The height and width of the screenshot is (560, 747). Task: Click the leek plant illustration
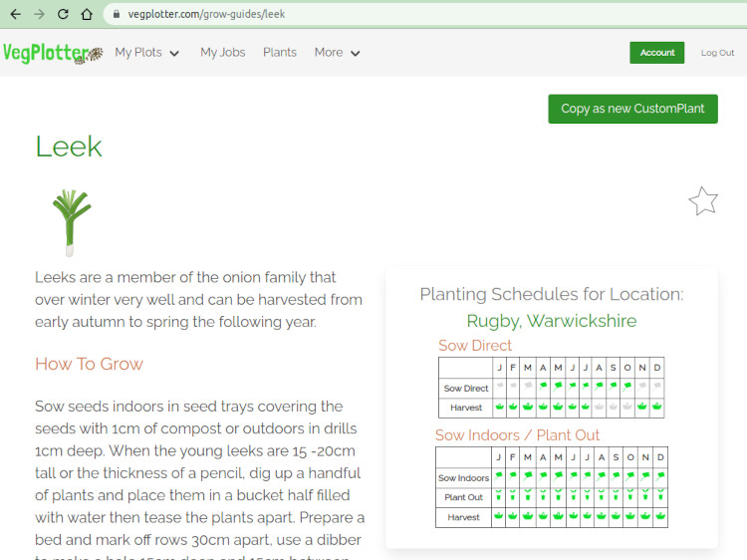pos(71,222)
